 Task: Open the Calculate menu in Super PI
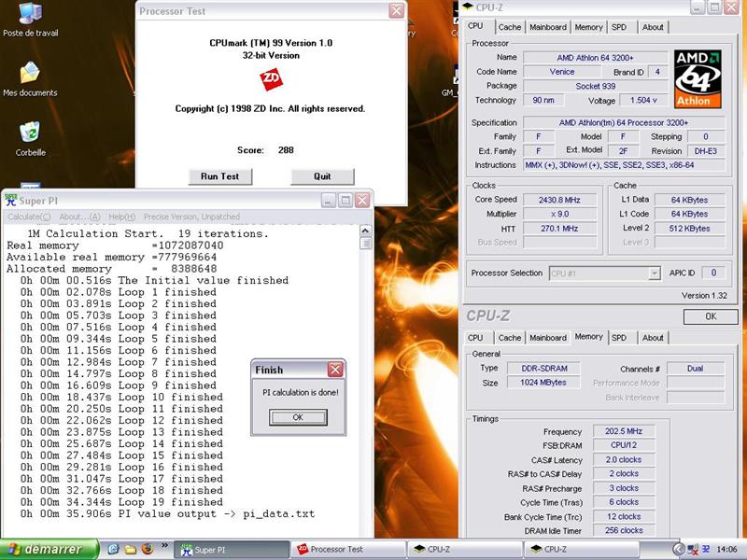(x=29, y=217)
